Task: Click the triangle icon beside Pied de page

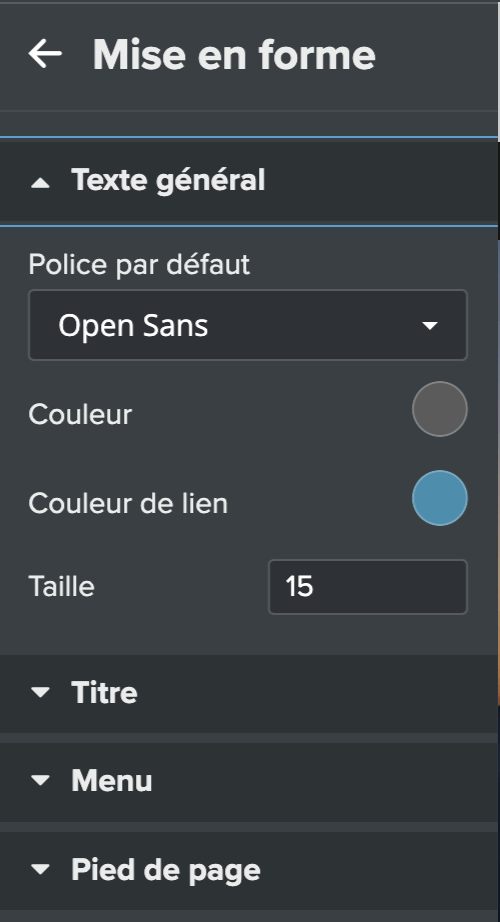Action: [40, 869]
